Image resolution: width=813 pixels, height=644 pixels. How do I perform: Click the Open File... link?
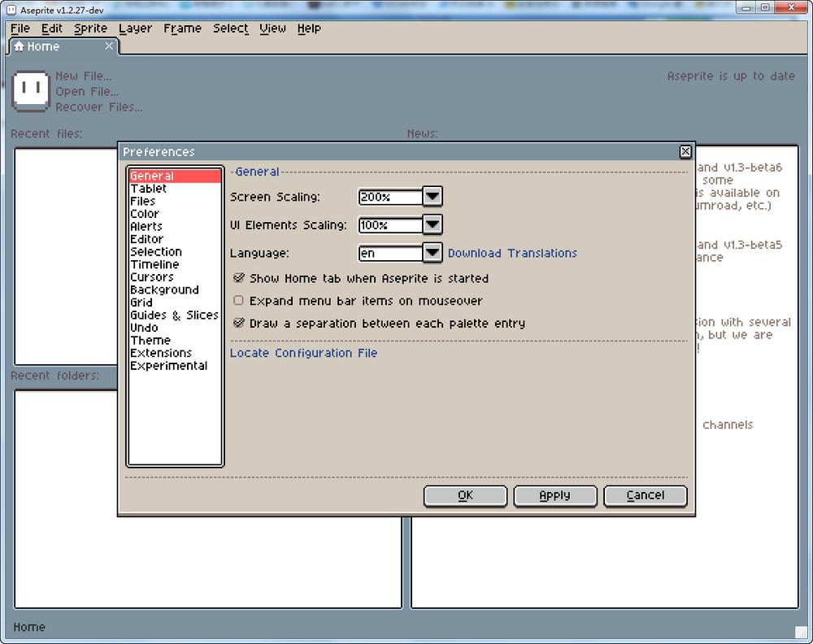87,92
